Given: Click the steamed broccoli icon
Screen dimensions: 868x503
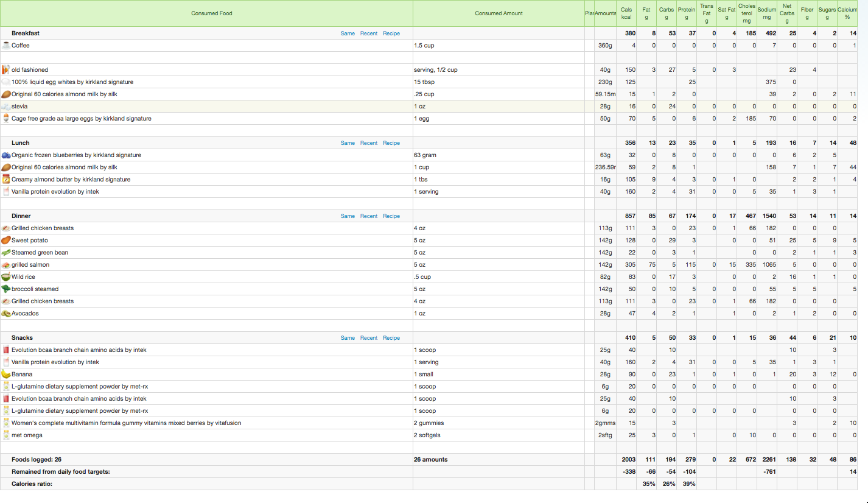Looking at the screenshot, I should (6, 289).
